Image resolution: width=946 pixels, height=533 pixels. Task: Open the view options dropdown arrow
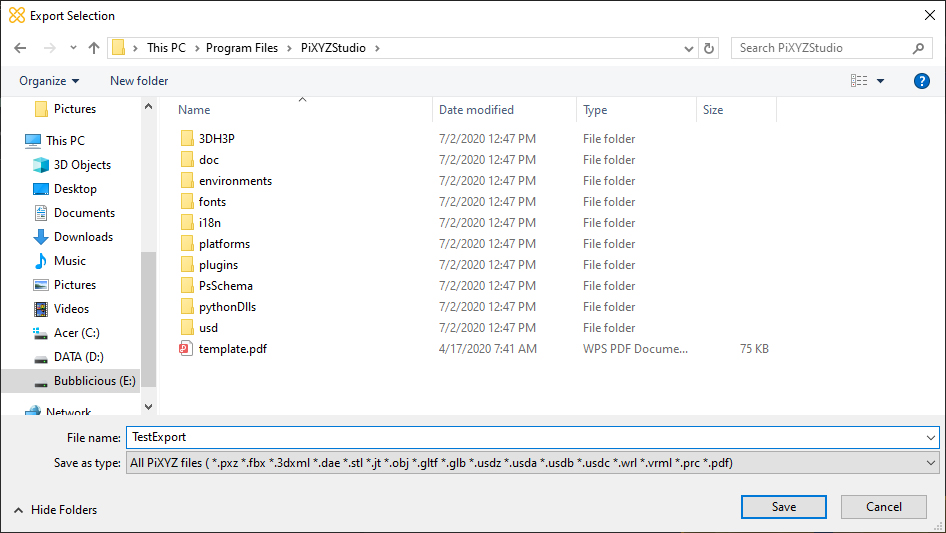pos(880,81)
